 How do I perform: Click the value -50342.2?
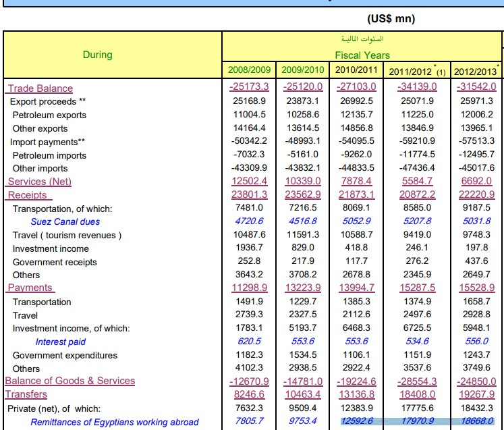(x=249, y=140)
